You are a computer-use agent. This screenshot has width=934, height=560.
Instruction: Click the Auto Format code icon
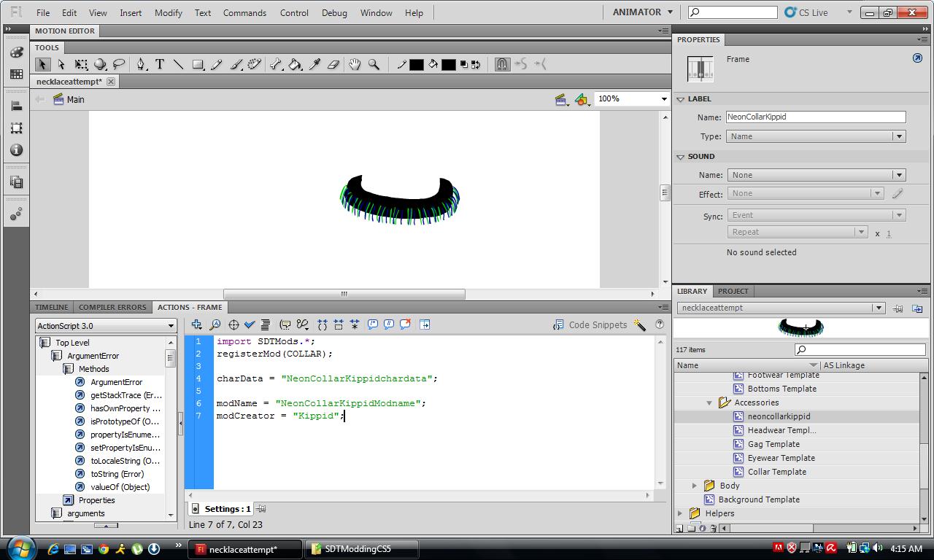coord(266,324)
